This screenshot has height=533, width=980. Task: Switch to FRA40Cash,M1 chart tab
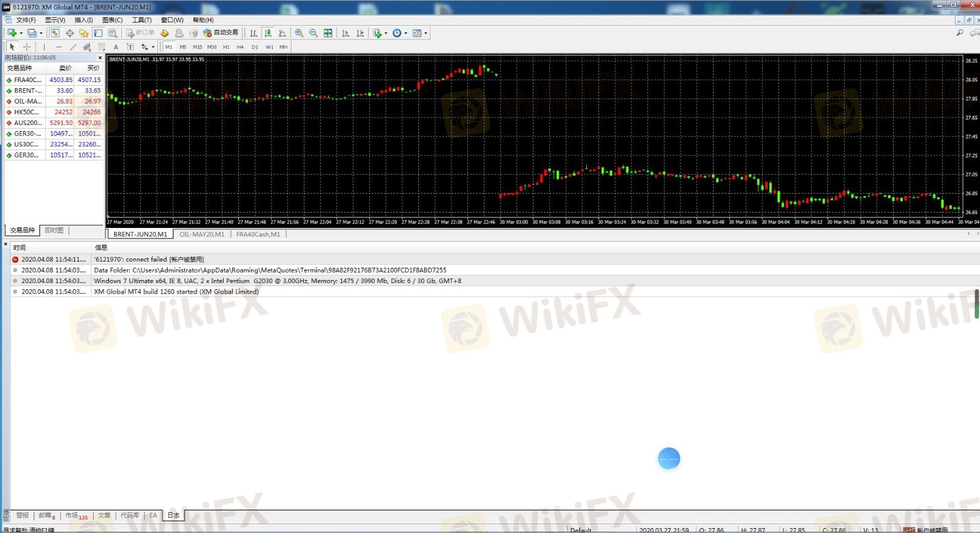[x=258, y=234]
